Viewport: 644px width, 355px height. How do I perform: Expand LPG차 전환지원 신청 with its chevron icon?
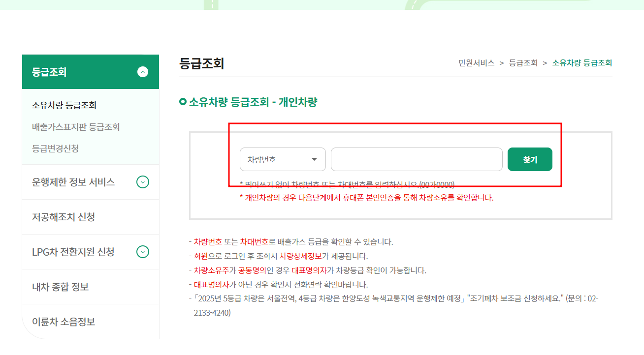click(x=142, y=252)
